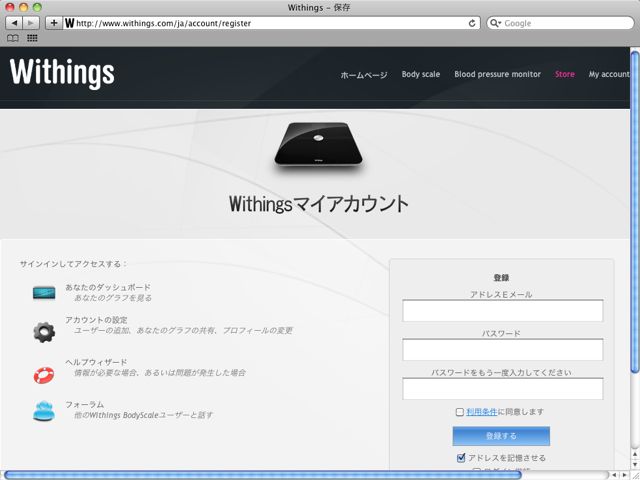Image resolution: width=640 pixels, height=480 pixels.
Task: Click the forum users icon
Action: click(44, 411)
